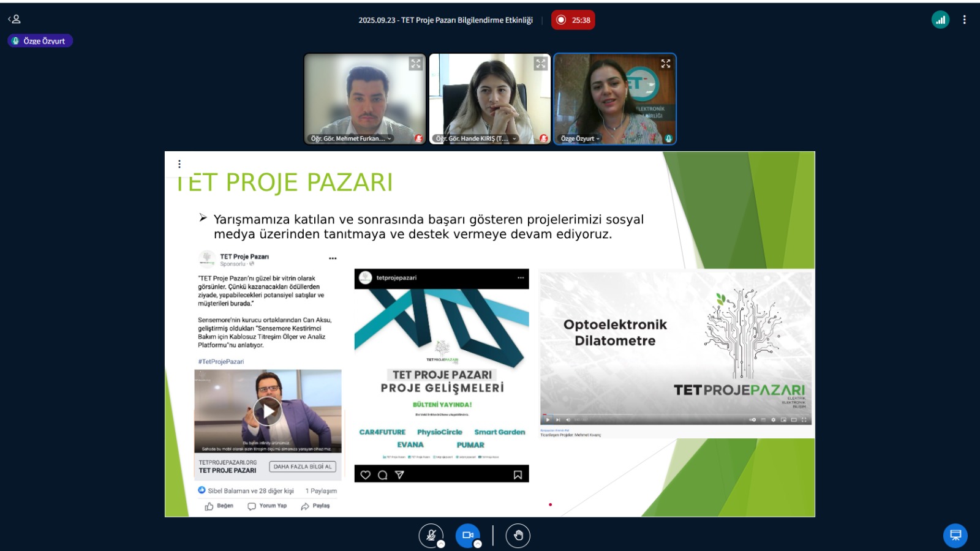This screenshot has width=980, height=551.
Task: Click 'Ticarileşen Projeler: Mehmet Kıvanç' video title
Action: pyautogui.click(x=571, y=435)
